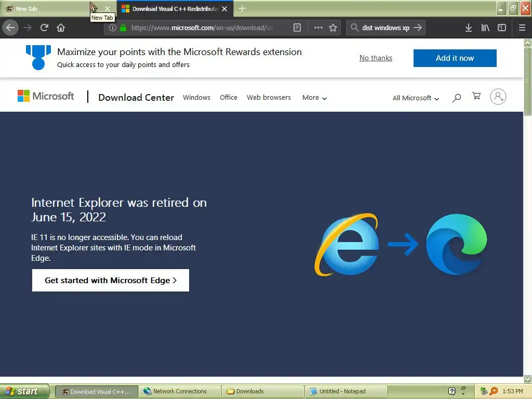Open the Office navigation item
This screenshot has height=399, width=532.
coord(229,97)
